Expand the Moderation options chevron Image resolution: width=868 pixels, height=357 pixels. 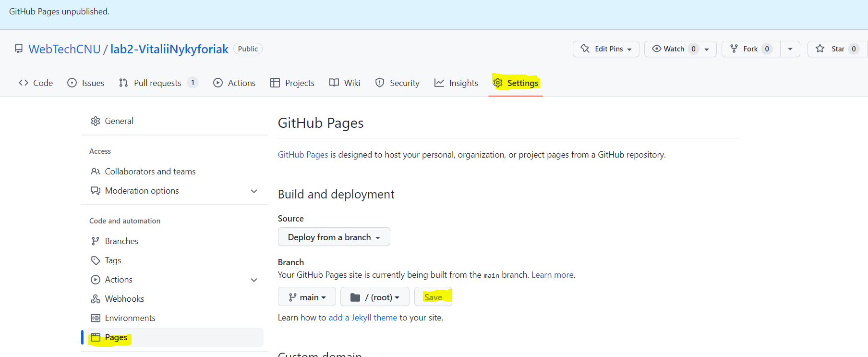tap(254, 191)
